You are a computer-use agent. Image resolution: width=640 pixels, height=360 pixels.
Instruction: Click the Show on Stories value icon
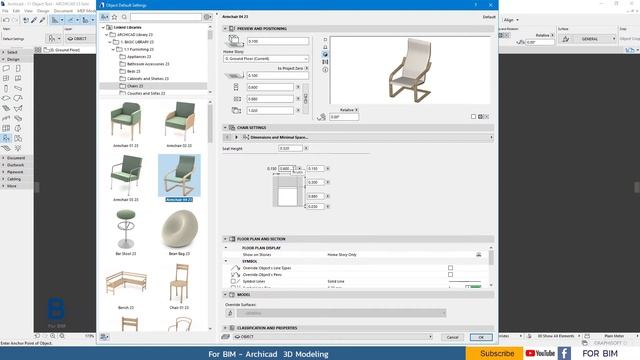pyautogui.click(x=479, y=255)
